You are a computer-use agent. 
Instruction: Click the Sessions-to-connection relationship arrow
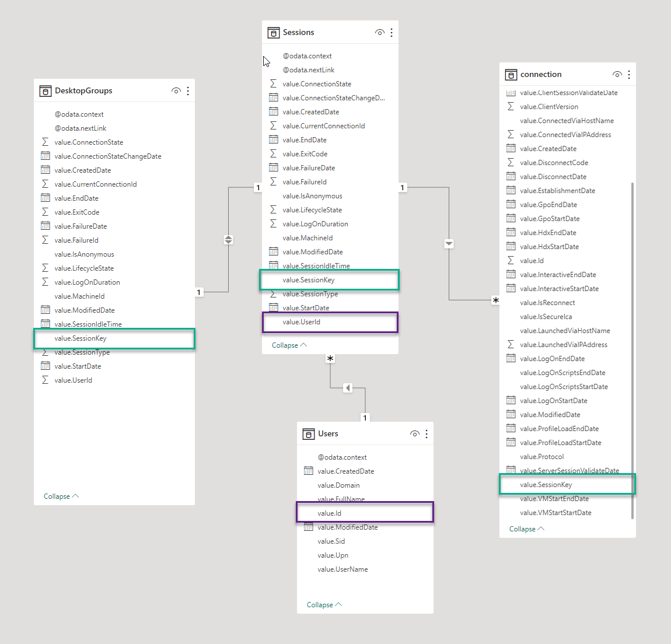pos(449,244)
